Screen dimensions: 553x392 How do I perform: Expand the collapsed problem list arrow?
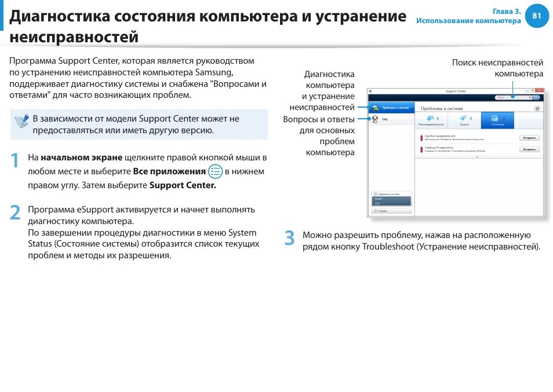coord(477,157)
